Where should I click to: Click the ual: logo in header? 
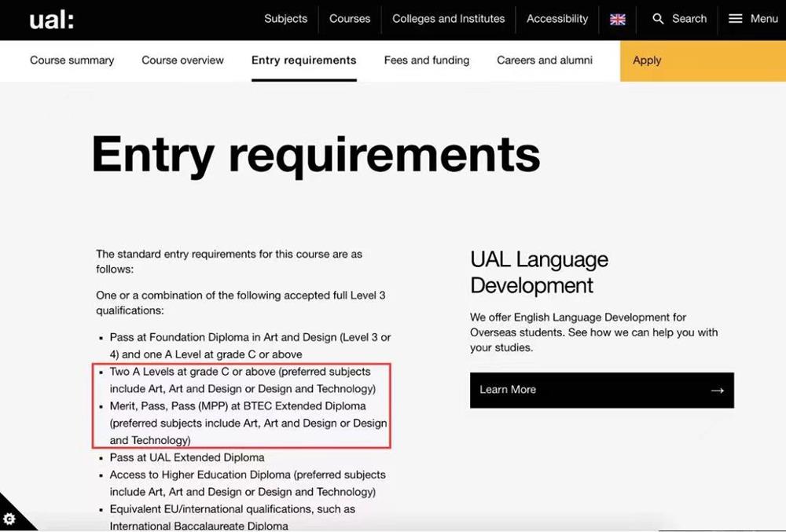[51, 20]
